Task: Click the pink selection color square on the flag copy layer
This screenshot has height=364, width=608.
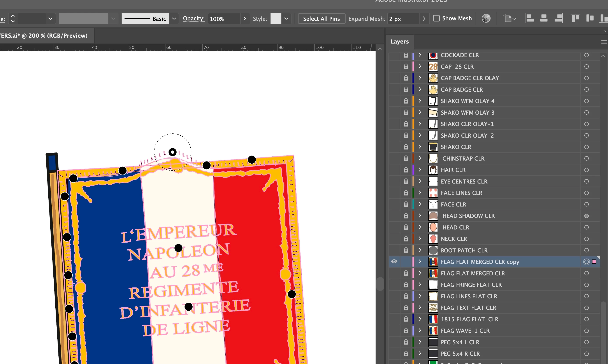Action: pos(594,262)
